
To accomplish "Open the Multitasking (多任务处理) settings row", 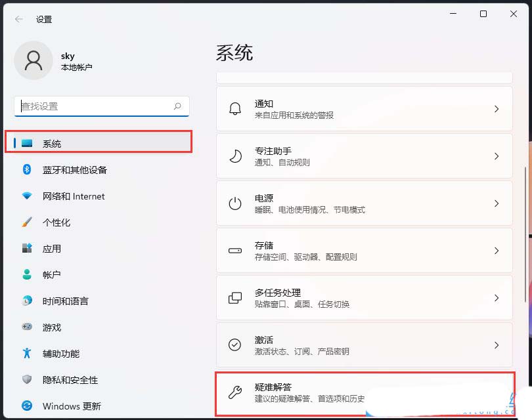I will 364,298.
